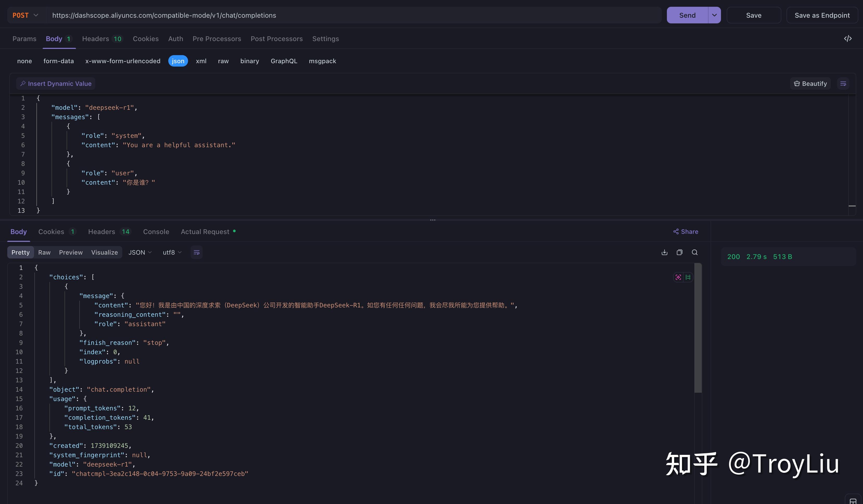863x504 pixels.
Task: Click the green assertion icon in response
Action: 688,277
